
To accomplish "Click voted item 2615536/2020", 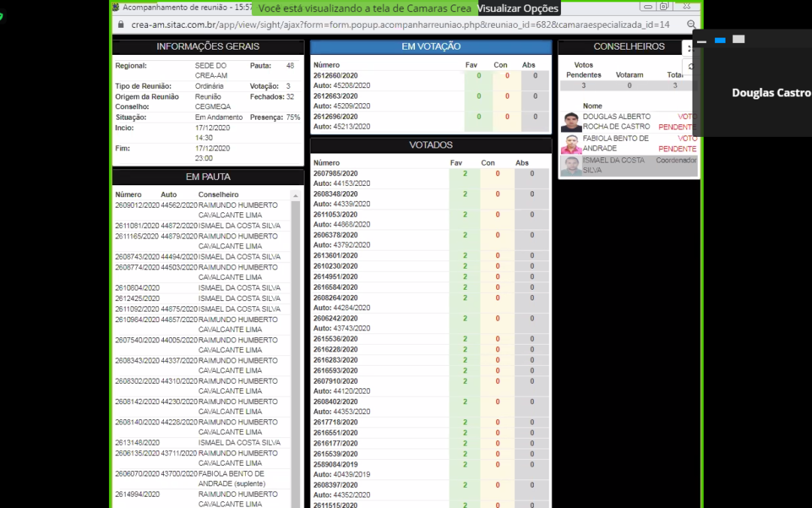I will [335, 339].
